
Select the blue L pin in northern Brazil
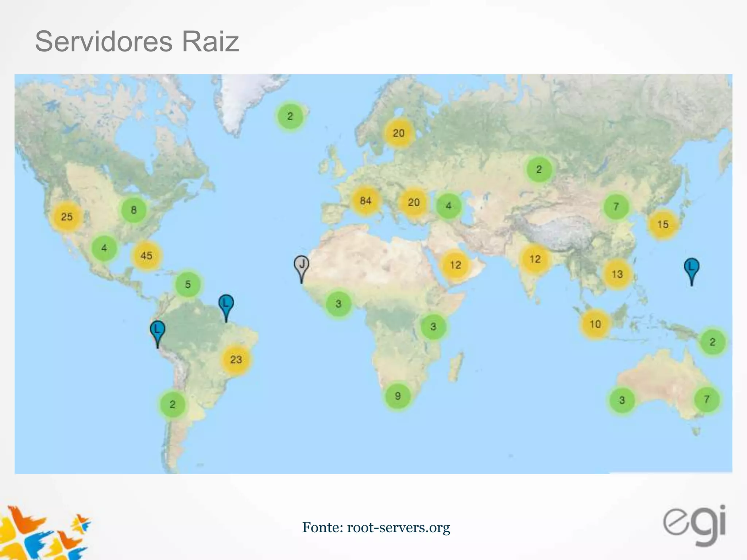[x=226, y=308]
